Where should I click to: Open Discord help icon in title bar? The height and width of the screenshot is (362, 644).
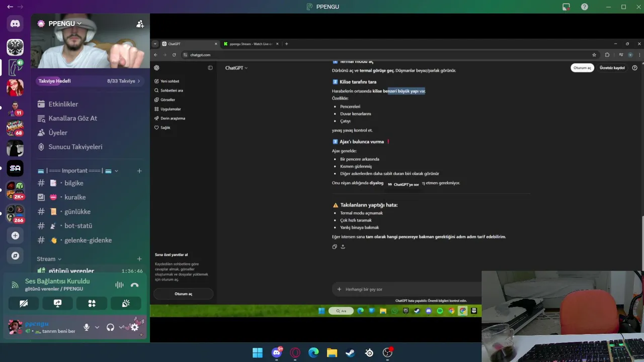[584, 7]
